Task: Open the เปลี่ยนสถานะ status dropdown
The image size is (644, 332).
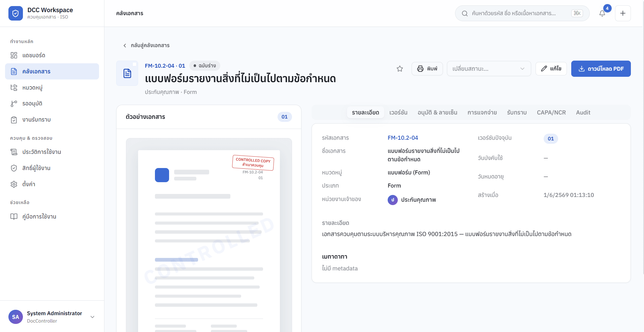Action: coord(489,69)
